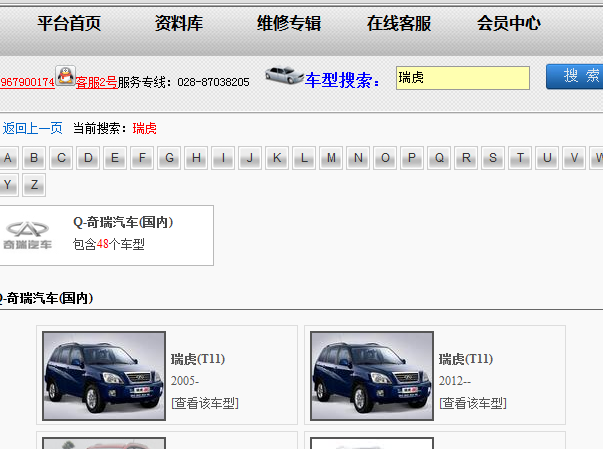Filter brands by letter F
Viewport: 603px width, 449px height.
tap(142, 158)
